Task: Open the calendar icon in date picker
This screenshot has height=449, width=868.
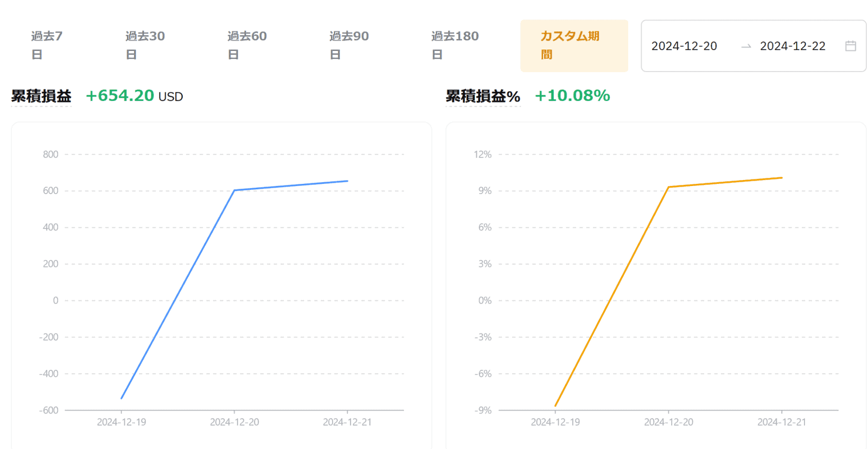Action: (x=851, y=46)
